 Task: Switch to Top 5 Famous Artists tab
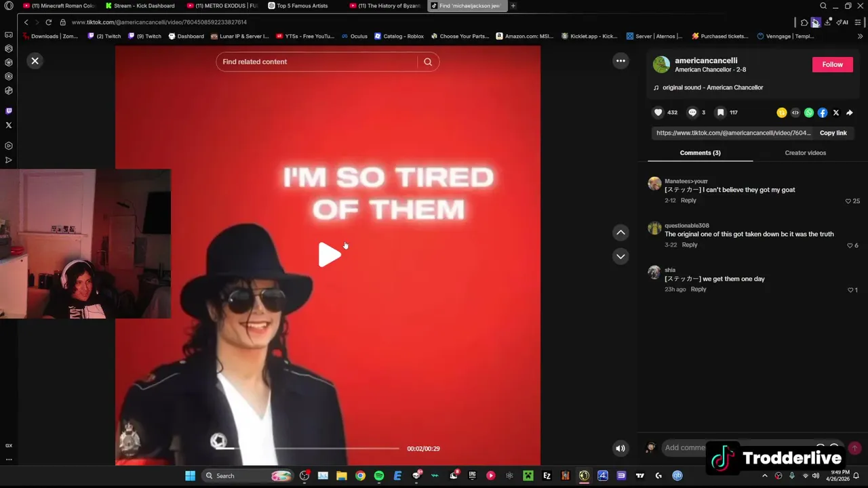pyautogui.click(x=302, y=5)
